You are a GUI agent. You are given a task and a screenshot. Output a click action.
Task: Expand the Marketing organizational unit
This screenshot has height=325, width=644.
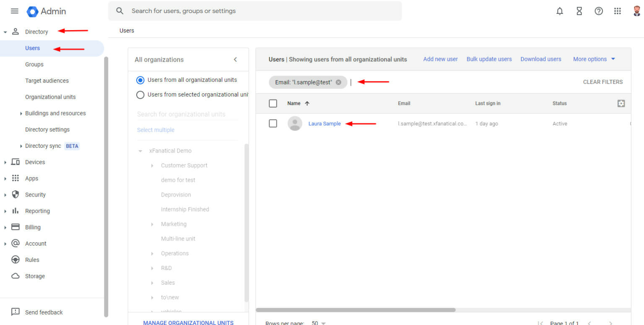point(152,224)
